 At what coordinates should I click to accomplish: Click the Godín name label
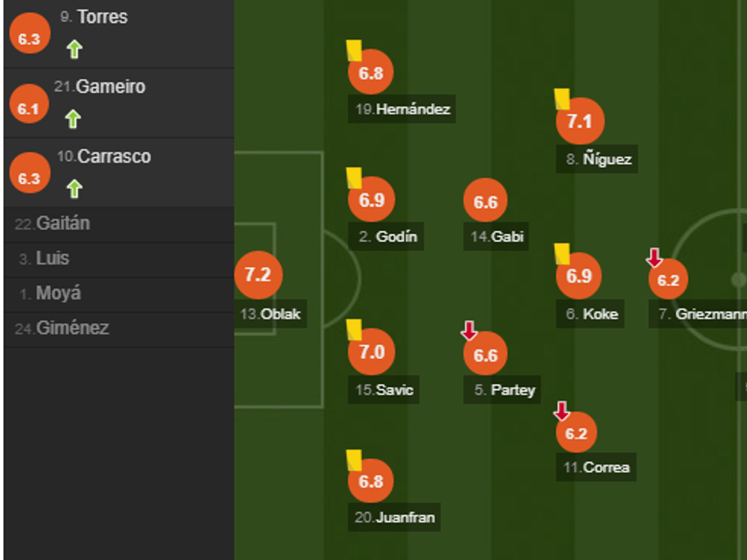396,237
